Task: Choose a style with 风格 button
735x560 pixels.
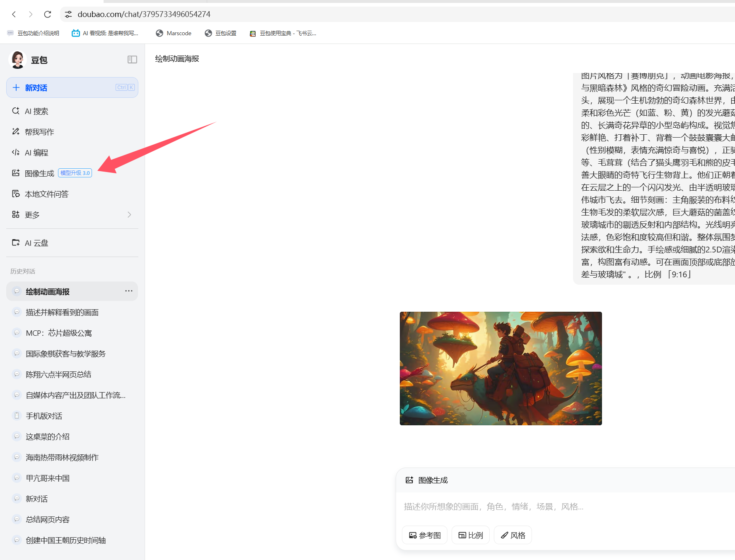Action: point(513,535)
